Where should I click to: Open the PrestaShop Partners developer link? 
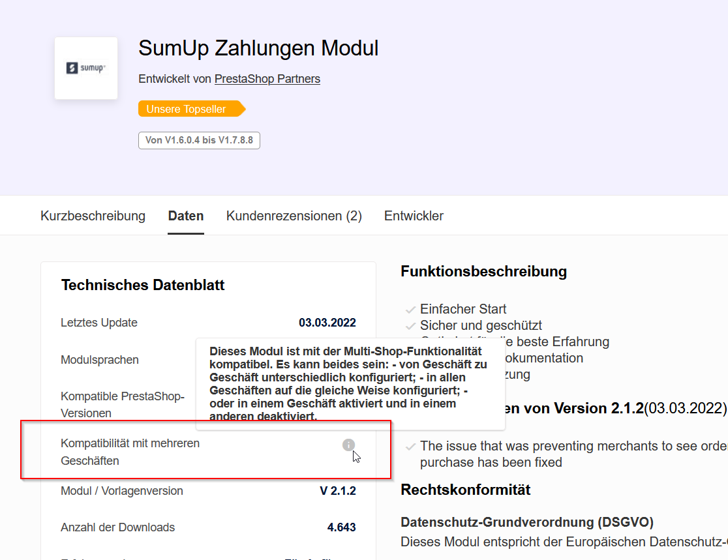[267, 79]
